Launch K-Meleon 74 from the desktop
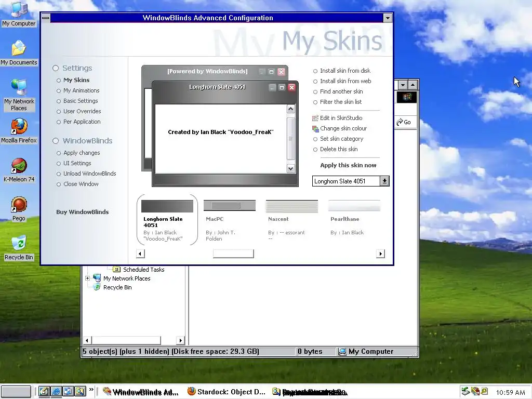The image size is (532, 399). (x=19, y=170)
